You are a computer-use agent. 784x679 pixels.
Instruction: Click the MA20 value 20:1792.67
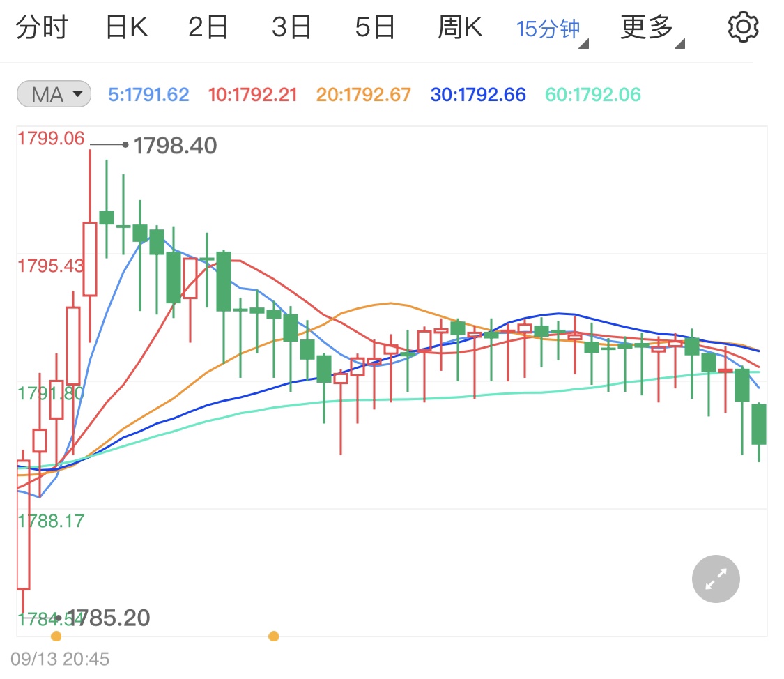pos(364,95)
